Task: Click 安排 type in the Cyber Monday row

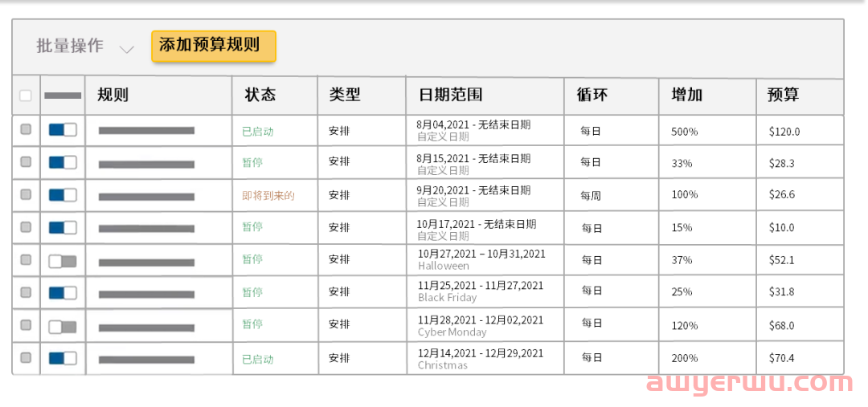Action: click(339, 324)
